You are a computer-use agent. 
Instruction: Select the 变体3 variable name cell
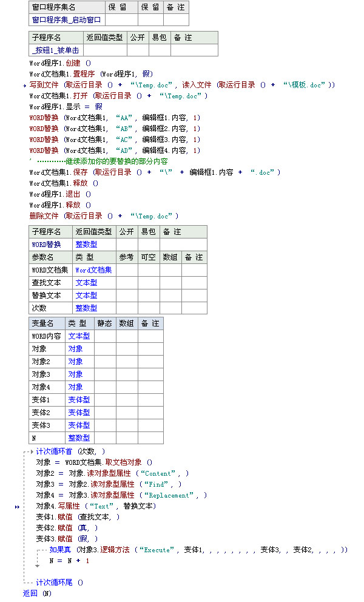click(x=47, y=425)
